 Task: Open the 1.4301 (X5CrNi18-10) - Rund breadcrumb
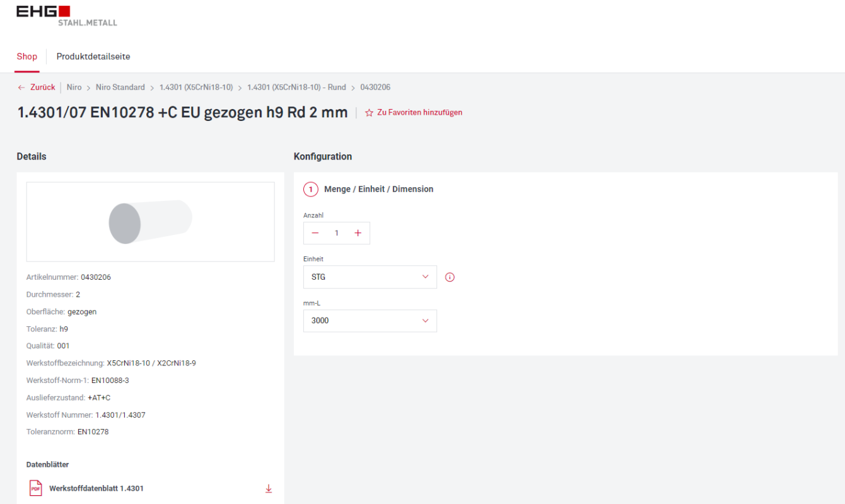click(x=296, y=88)
